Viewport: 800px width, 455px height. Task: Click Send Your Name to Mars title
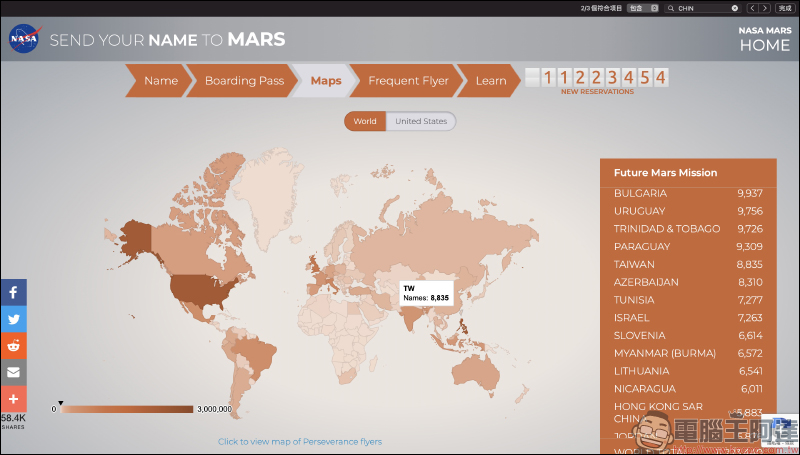[x=167, y=40]
